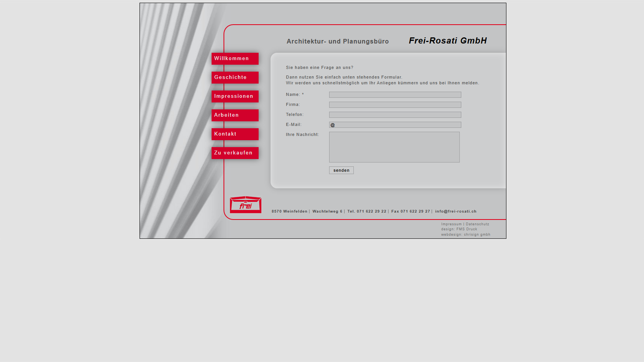Click the Architektur- und Planungsbüro heading
Image resolution: width=644 pixels, height=362 pixels.
coord(338,42)
